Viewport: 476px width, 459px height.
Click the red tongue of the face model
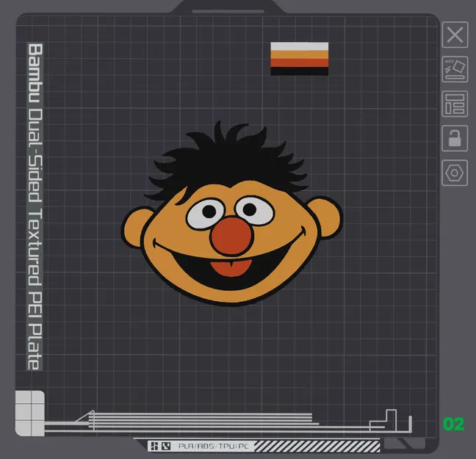point(231,268)
